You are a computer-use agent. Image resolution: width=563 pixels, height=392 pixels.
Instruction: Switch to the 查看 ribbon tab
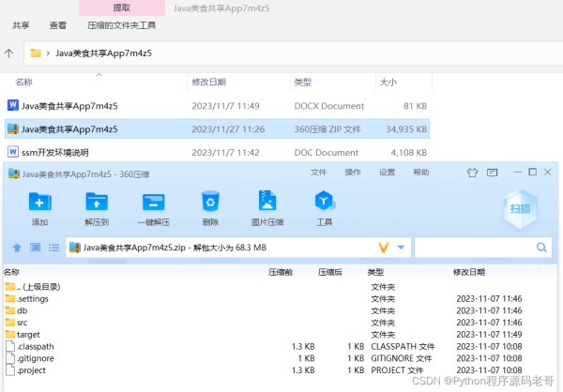pos(58,25)
